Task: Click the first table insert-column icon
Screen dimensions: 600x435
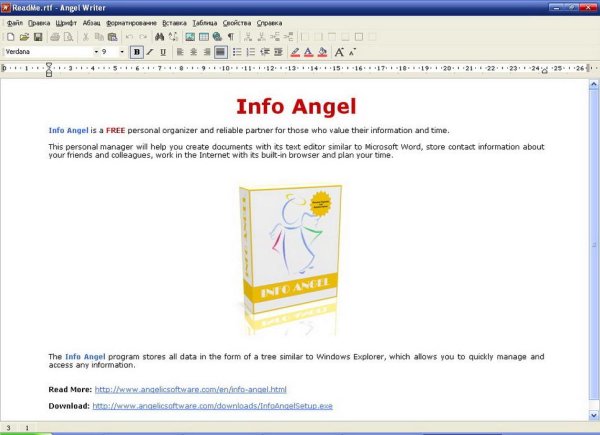Action: coord(275,37)
